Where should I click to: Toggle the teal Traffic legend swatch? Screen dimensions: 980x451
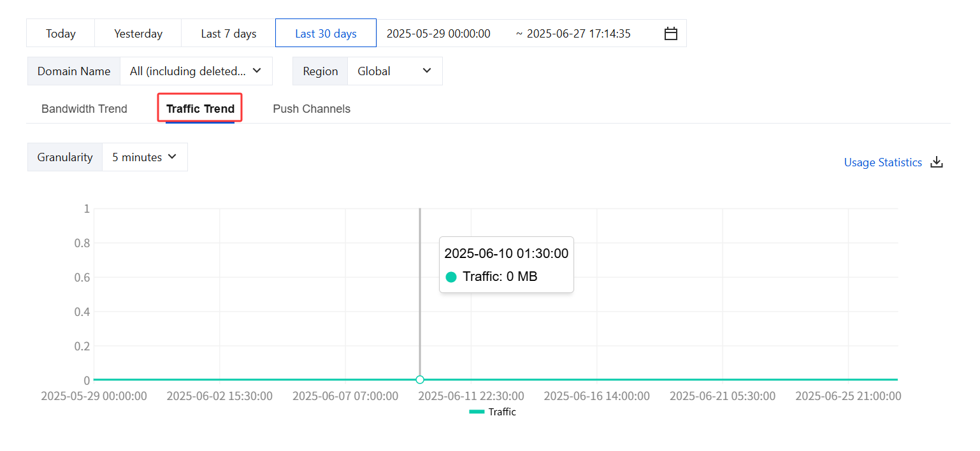pos(477,412)
